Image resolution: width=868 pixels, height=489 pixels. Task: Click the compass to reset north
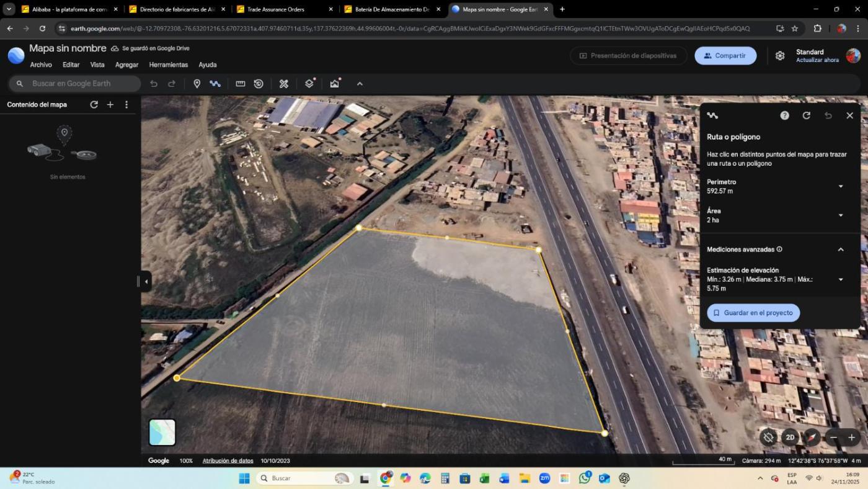click(812, 437)
